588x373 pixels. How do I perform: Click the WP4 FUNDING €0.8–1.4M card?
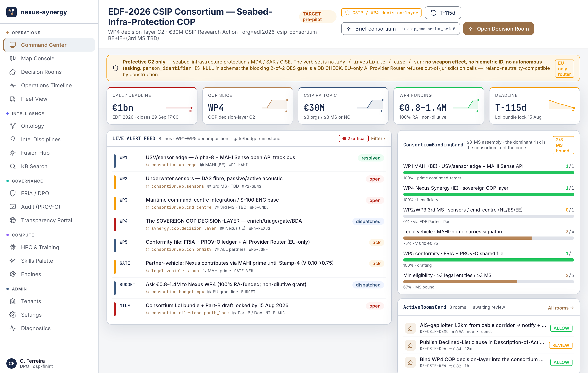point(439,106)
